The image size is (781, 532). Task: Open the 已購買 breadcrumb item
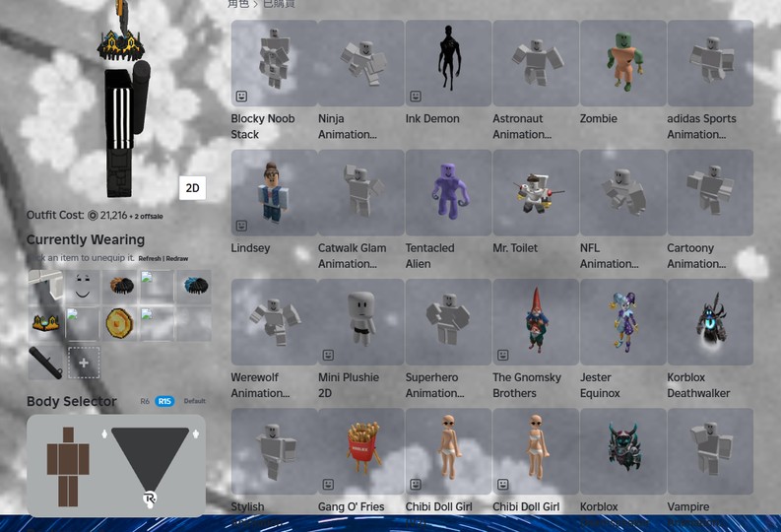point(279,4)
